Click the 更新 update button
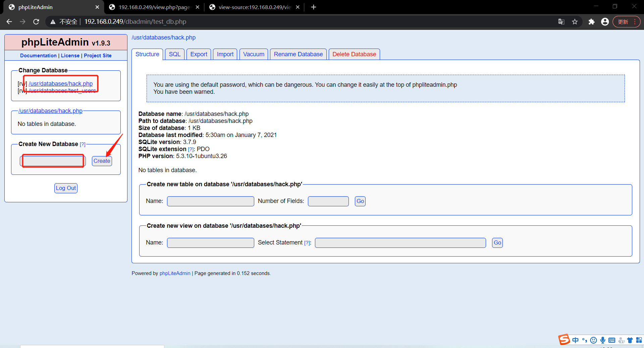The image size is (644, 348). (x=626, y=22)
